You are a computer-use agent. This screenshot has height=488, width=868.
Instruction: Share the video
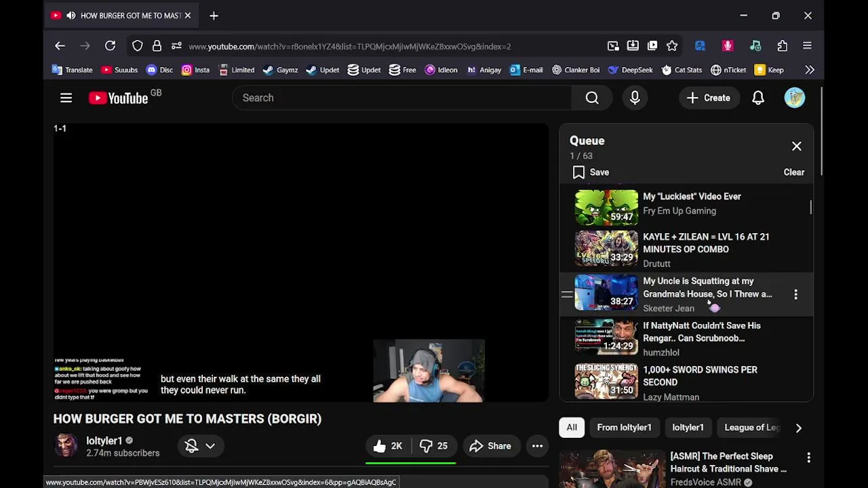[490, 446]
